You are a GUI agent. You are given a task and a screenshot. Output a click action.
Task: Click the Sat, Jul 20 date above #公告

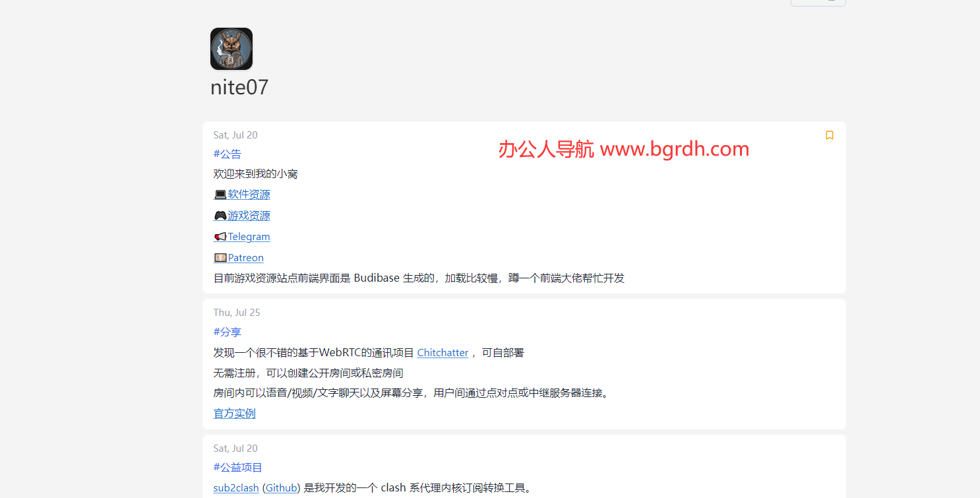click(x=235, y=135)
